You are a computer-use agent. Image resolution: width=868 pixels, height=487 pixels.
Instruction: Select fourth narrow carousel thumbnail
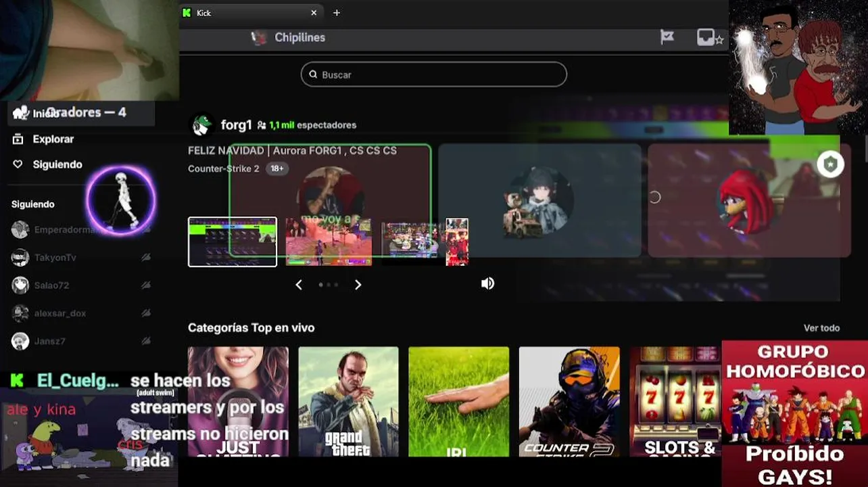coord(457,241)
